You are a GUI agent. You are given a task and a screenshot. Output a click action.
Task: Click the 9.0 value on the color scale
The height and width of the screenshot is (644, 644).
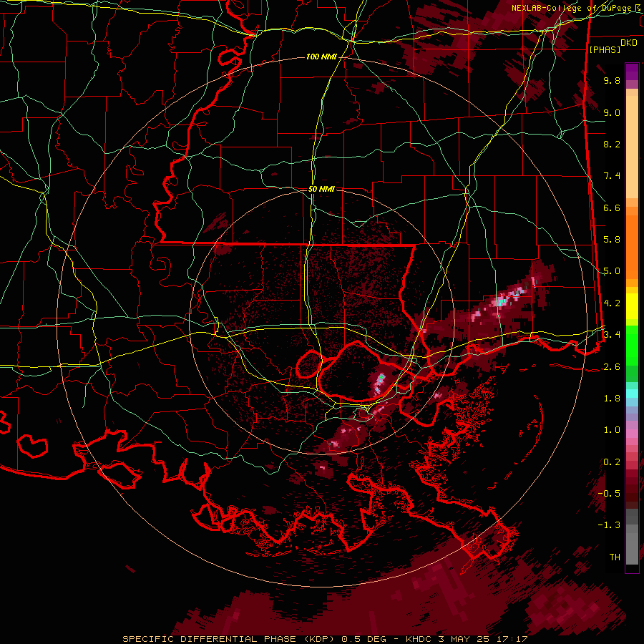click(x=612, y=112)
